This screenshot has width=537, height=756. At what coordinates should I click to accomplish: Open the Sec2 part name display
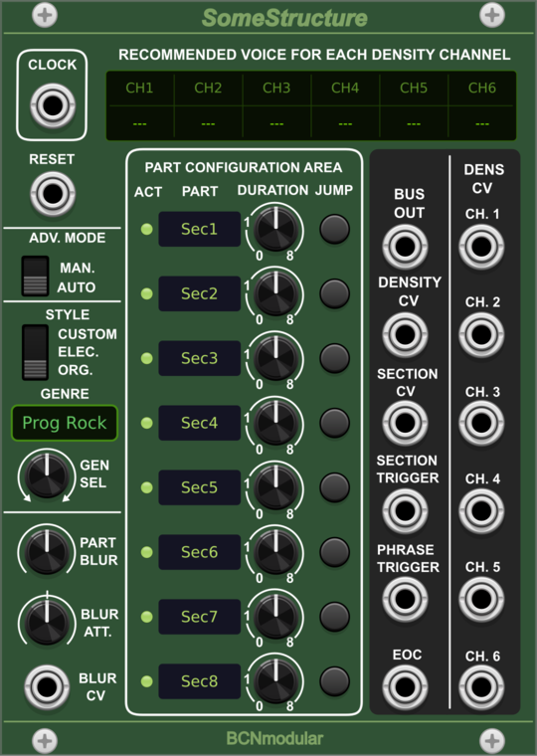[200, 293]
